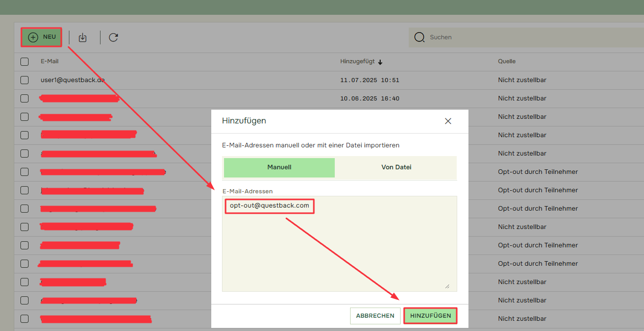Screen dimensions: 644x331
Task: Click the E-Mail column header
Action: [x=49, y=61]
